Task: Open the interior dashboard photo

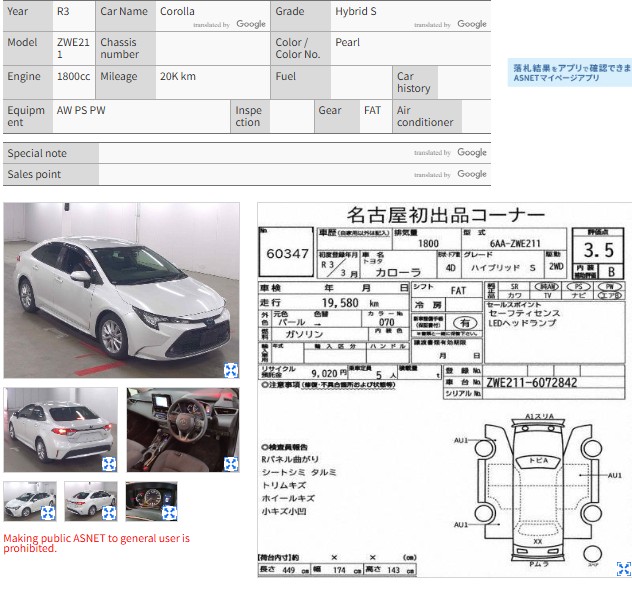Action: (183, 430)
